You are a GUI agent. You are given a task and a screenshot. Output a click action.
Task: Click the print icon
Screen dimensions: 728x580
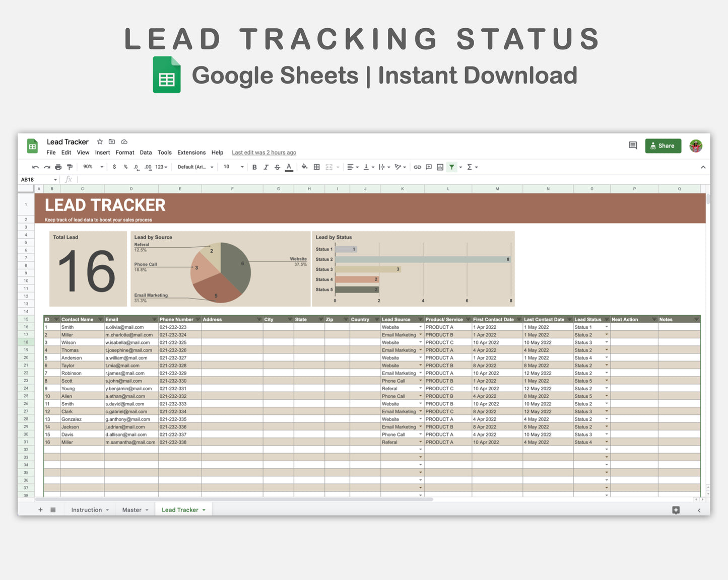point(58,167)
